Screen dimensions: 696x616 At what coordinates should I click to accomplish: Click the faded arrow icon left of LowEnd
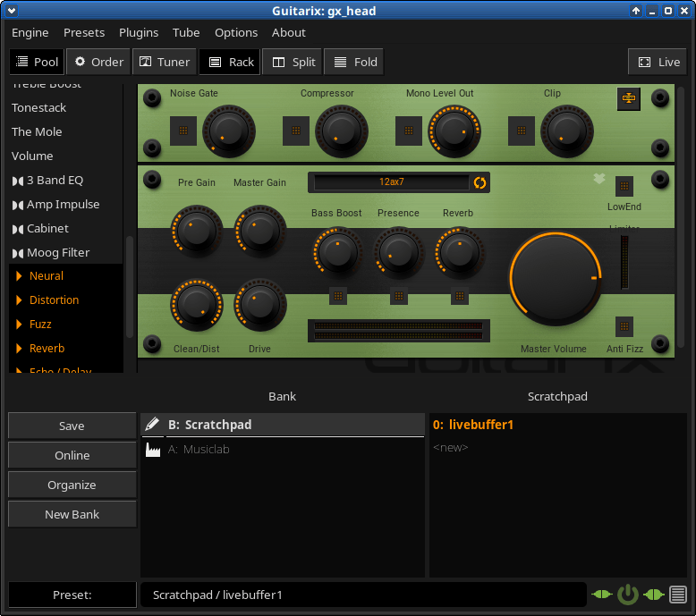(x=599, y=178)
